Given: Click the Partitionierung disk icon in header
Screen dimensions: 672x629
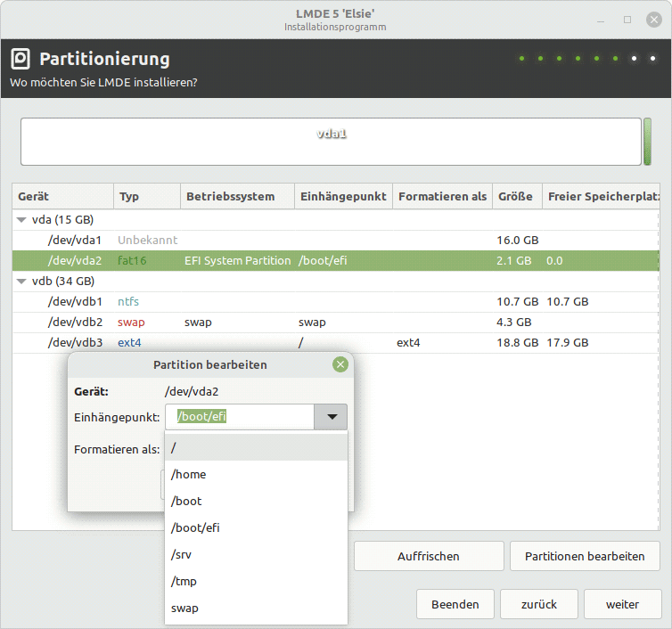Looking at the screenshot, I should (20, 59).
